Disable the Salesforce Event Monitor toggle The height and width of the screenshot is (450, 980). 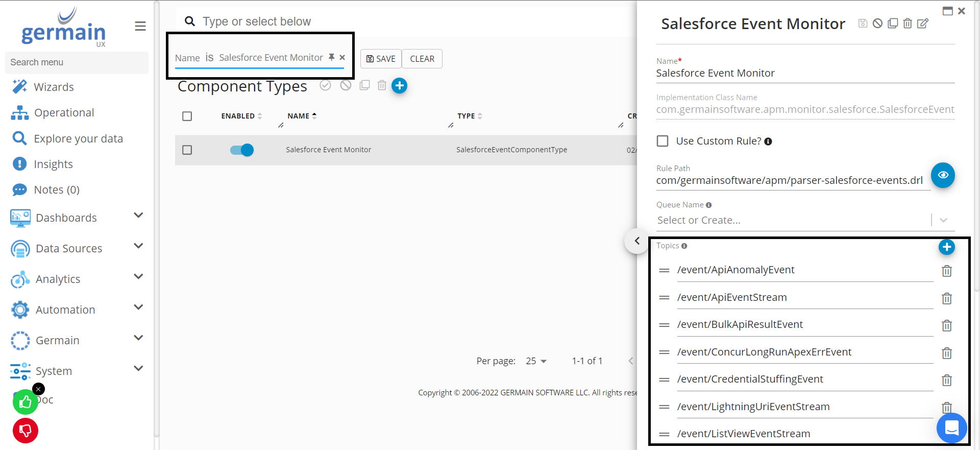pos(241,150)
